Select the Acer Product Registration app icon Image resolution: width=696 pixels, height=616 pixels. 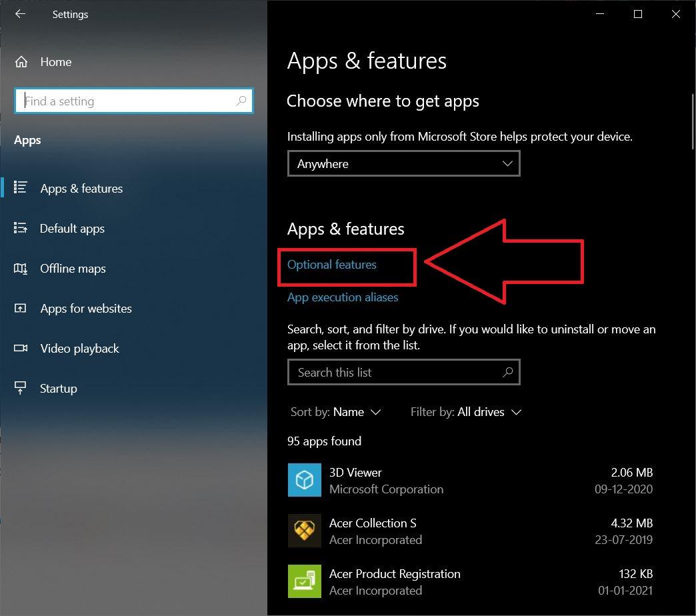[x=304, y=581]
